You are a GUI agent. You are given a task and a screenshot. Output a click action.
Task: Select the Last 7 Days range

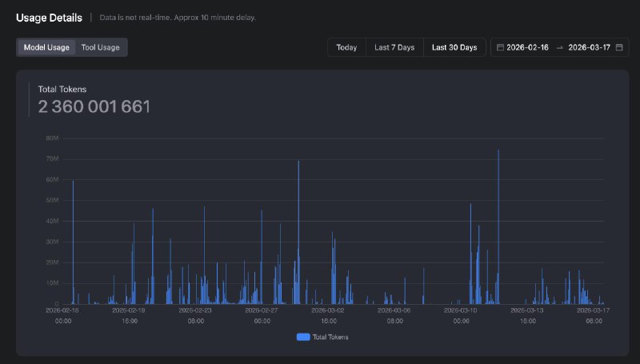[x=394, y=47]
